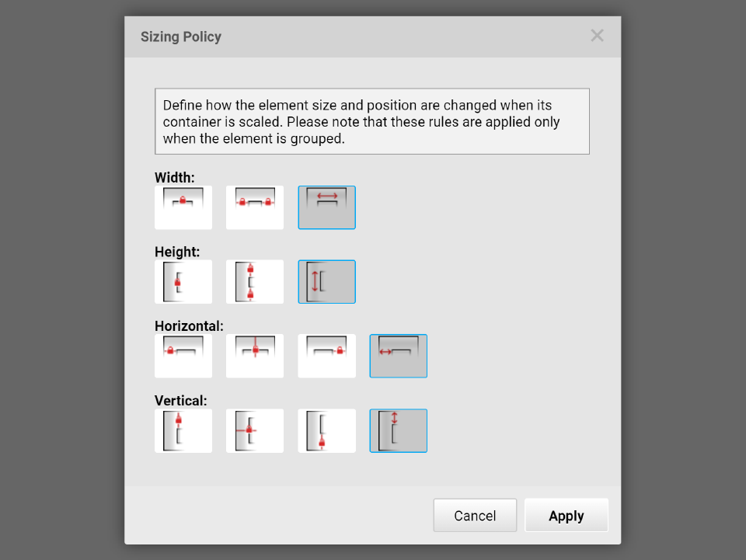Select width option with both sides locked

pos(255,207)
